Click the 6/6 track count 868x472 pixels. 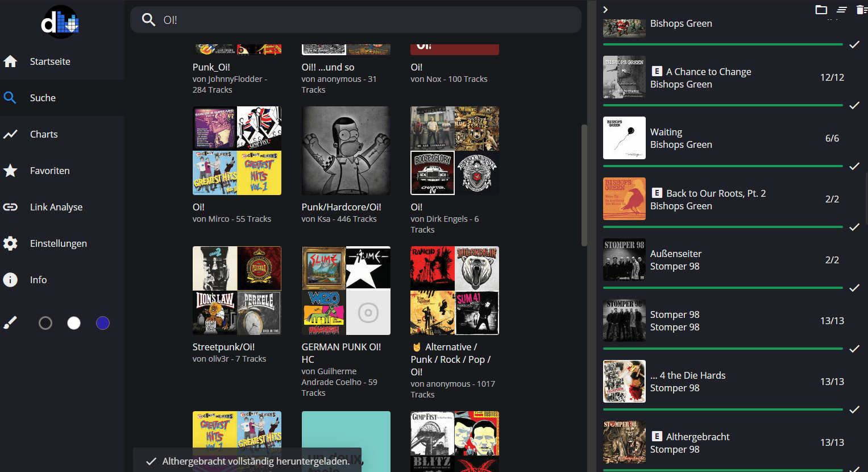pyautogui.click(x=832, y=138)
